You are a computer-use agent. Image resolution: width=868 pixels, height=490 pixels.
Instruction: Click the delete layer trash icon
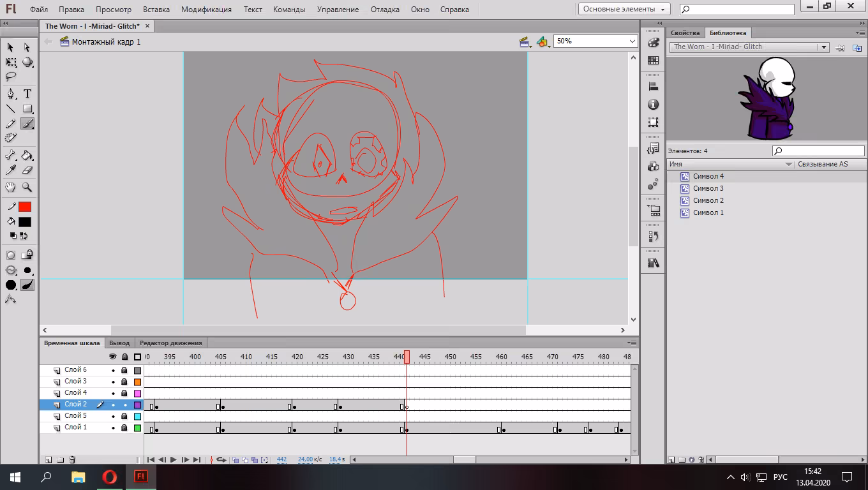click(72, 459)
